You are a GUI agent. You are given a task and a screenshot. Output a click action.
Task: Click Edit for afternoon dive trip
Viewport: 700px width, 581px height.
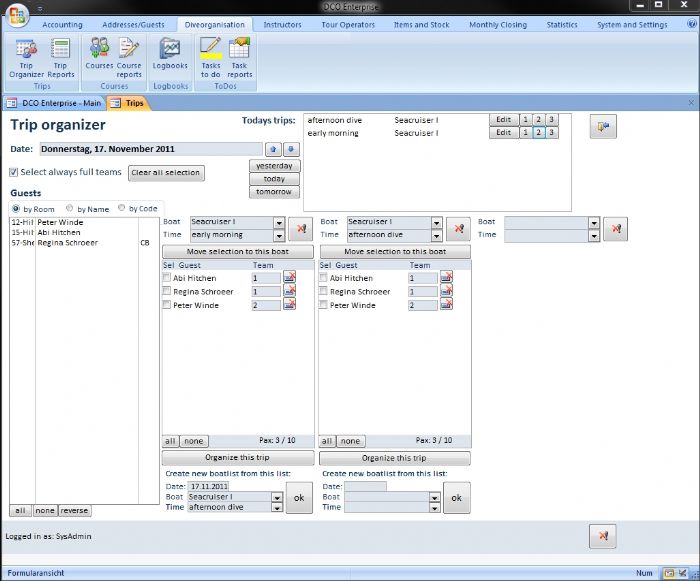click(504, 120)
